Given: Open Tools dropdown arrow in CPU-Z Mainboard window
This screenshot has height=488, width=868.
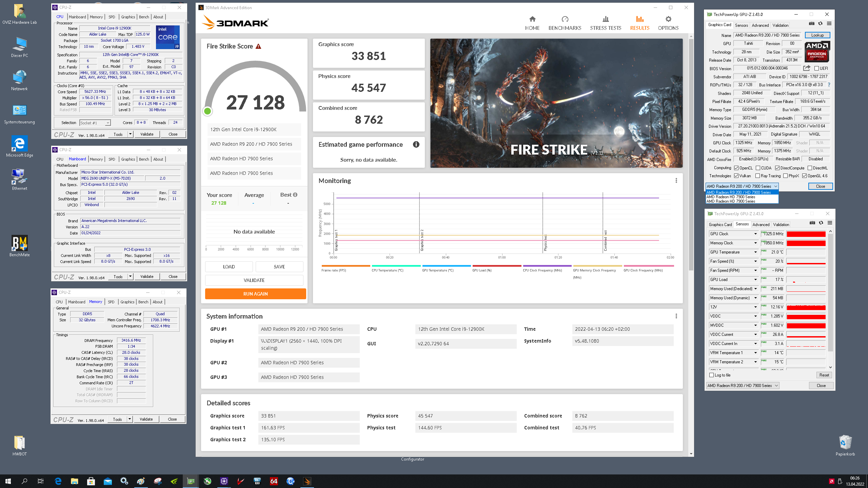Looking at the screenshot, I should (x=130, y=277).
